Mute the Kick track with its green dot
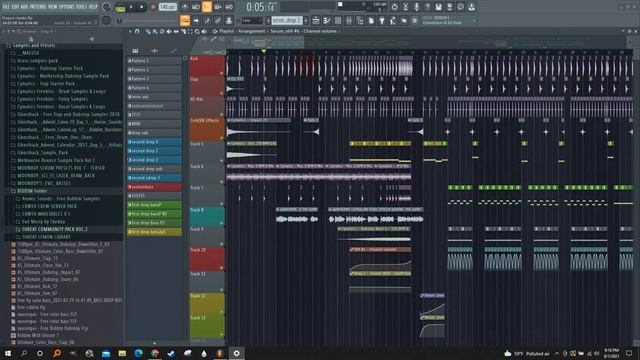Screen dimensions: 640x360 (222, 73)
